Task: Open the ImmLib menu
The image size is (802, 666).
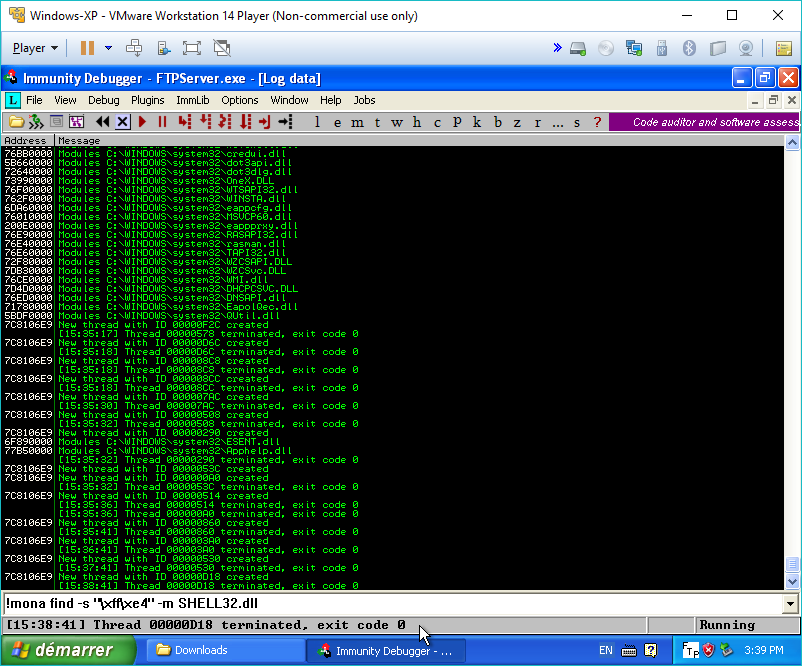Action: (x=192, y=100)
